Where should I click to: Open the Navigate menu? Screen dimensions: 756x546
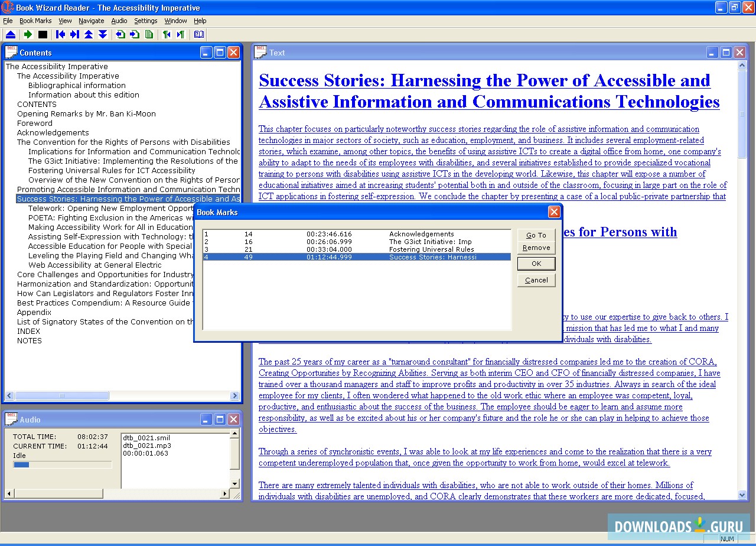tap(91, 21)
